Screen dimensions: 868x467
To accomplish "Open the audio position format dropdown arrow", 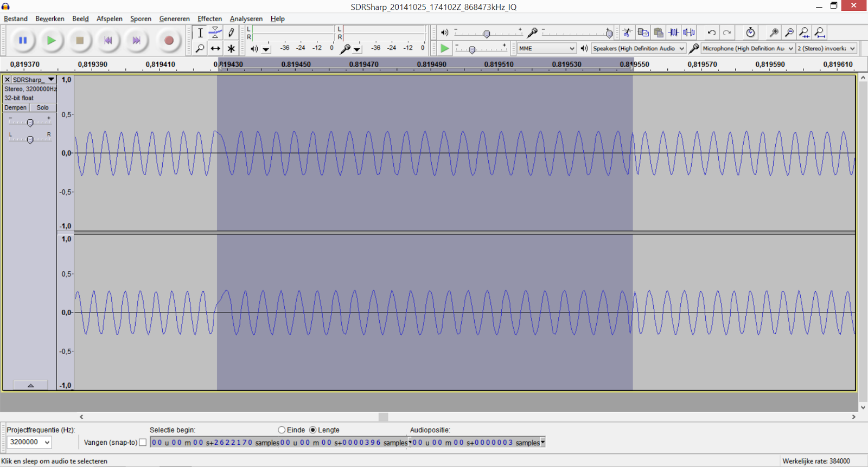I will [542, 442].
